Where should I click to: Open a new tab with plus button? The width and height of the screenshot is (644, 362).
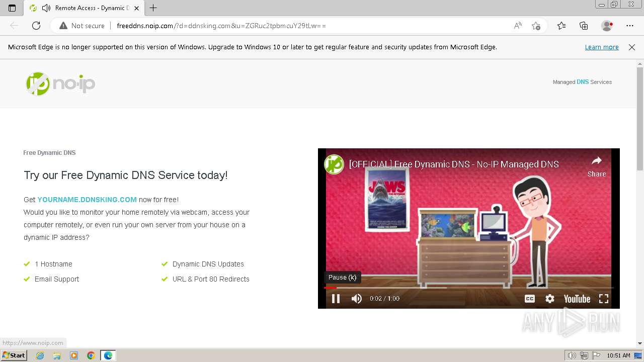pyautogui.click(x=153, y=8)
